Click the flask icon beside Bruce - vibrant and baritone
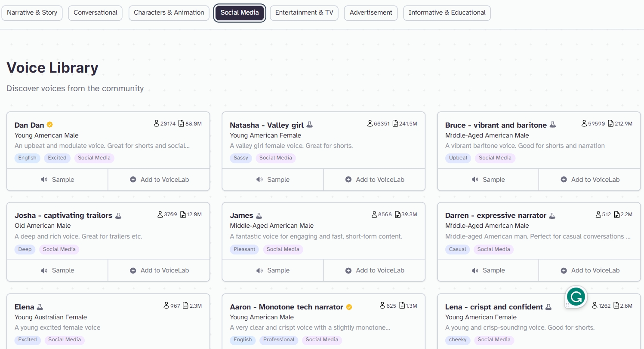 [553, 125]
